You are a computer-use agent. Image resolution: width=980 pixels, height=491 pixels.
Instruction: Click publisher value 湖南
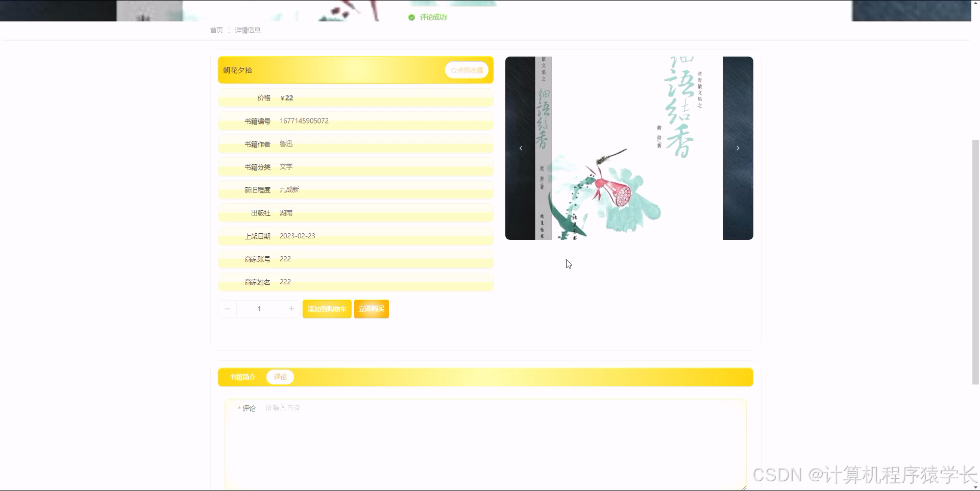[286, 213]
